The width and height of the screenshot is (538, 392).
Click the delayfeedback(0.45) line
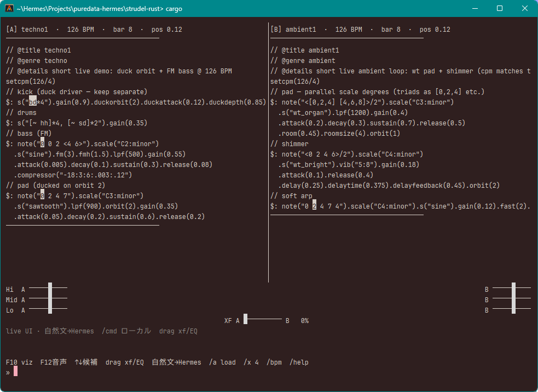tap(389, 186)
